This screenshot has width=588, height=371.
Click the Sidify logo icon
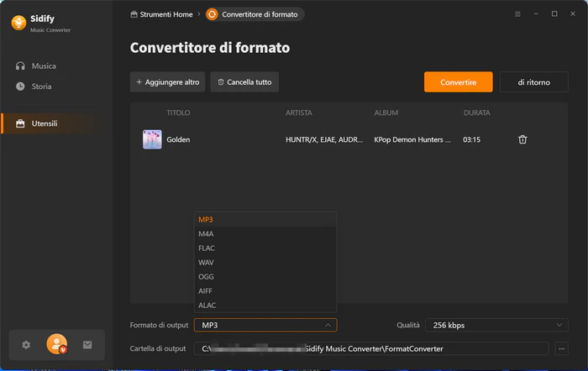[18, 23]
